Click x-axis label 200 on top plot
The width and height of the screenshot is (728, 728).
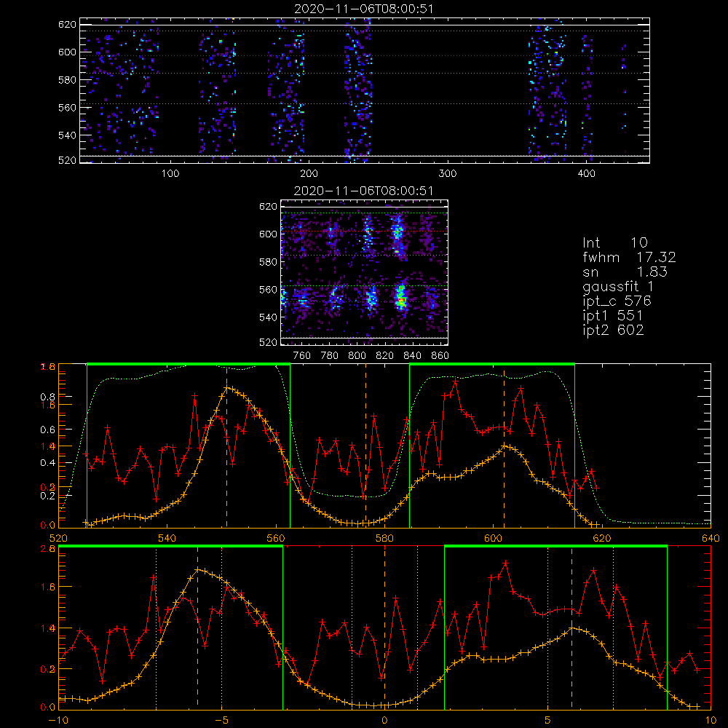309,174
